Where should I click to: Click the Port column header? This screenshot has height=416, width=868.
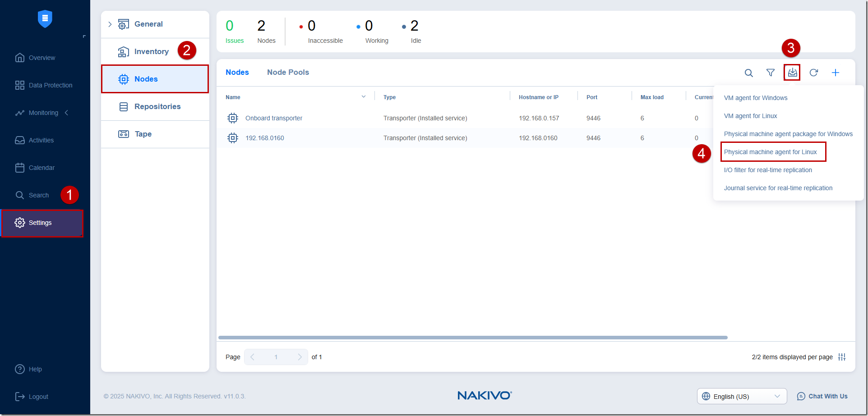coord(592,97)
